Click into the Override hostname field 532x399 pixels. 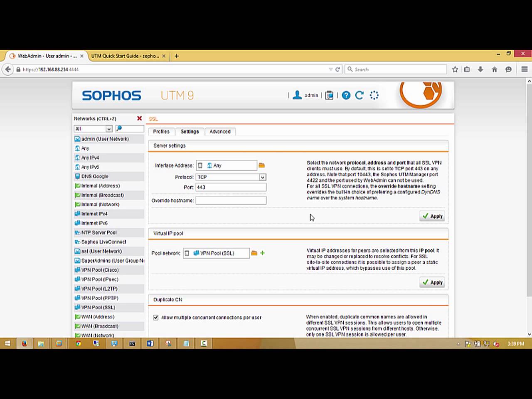click(x=231, y=200)
